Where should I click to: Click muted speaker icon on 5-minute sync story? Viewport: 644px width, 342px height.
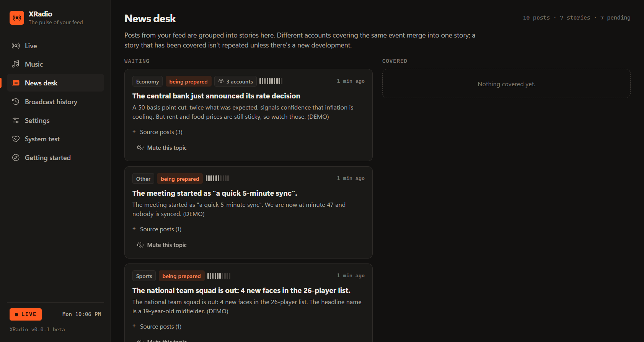pos(140,245)
